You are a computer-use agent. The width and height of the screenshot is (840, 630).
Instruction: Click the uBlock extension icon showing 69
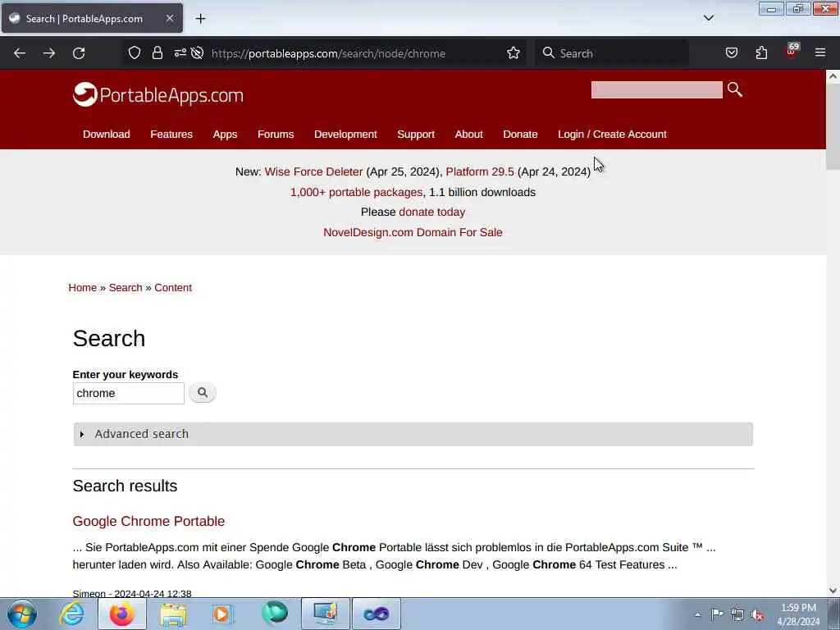[792, 52]
